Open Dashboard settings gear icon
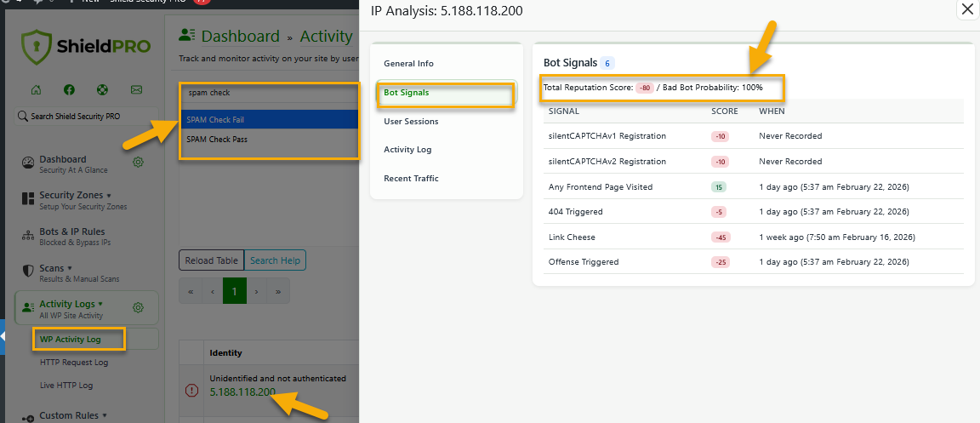980x423 pixels. click(138, 163)
